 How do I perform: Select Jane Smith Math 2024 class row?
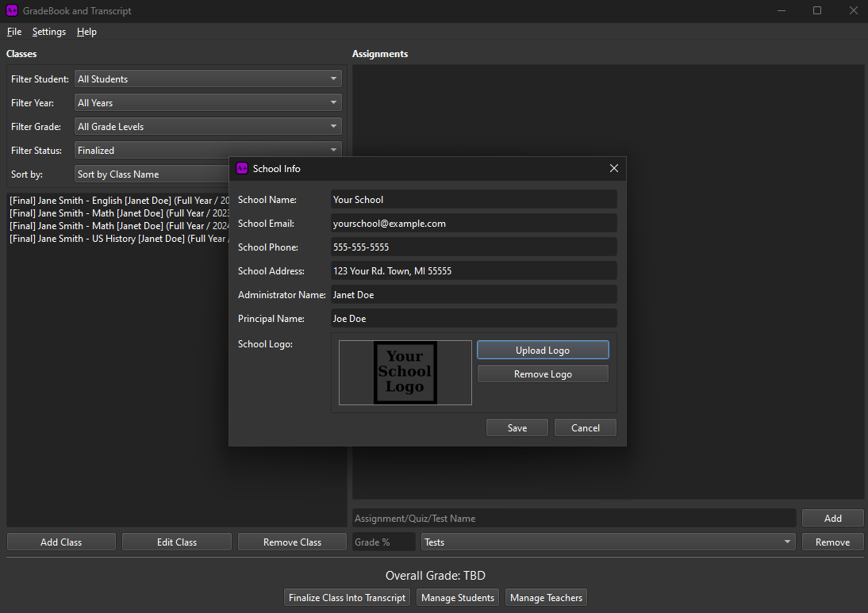119,226
